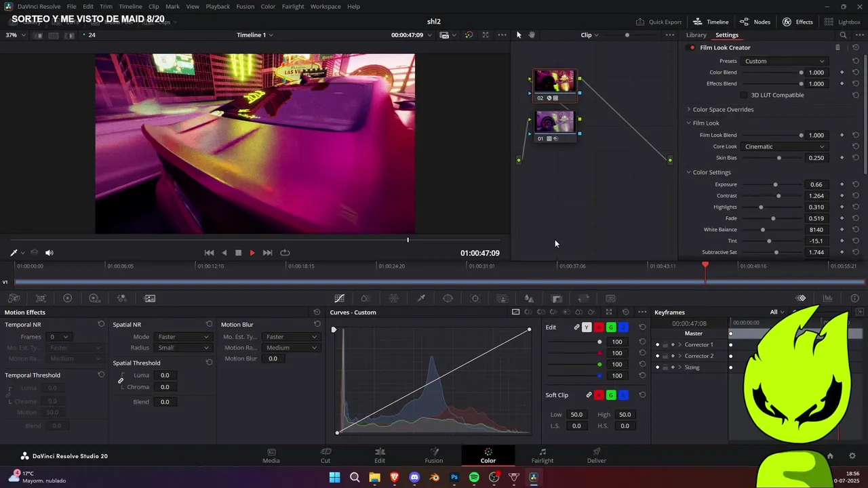868x488 pixels.
Task: Open the Scopes panel icon
Action: [828, 298]
